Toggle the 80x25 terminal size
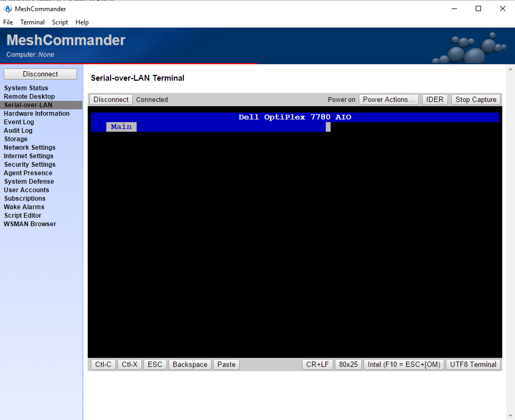 tap(349, 365)
